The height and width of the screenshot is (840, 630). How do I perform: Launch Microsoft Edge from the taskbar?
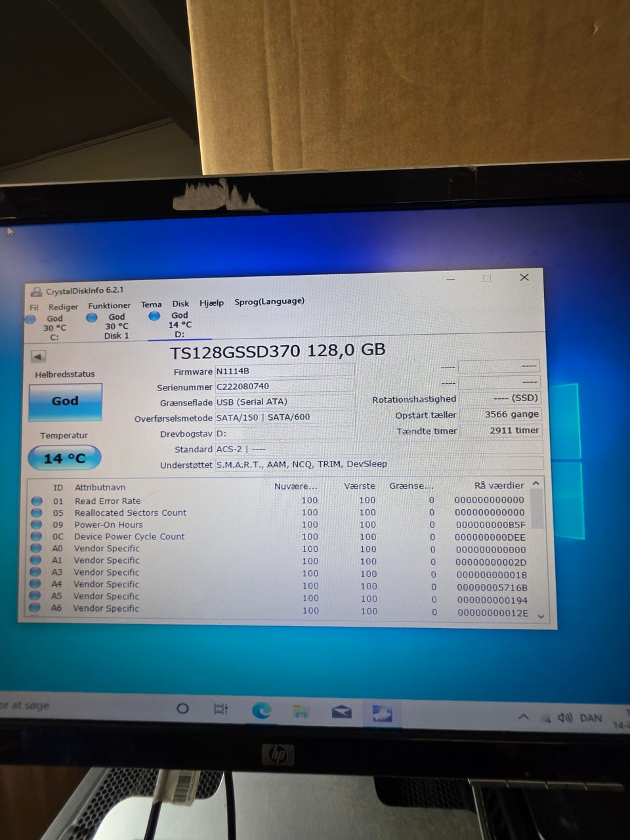point(262,710)
